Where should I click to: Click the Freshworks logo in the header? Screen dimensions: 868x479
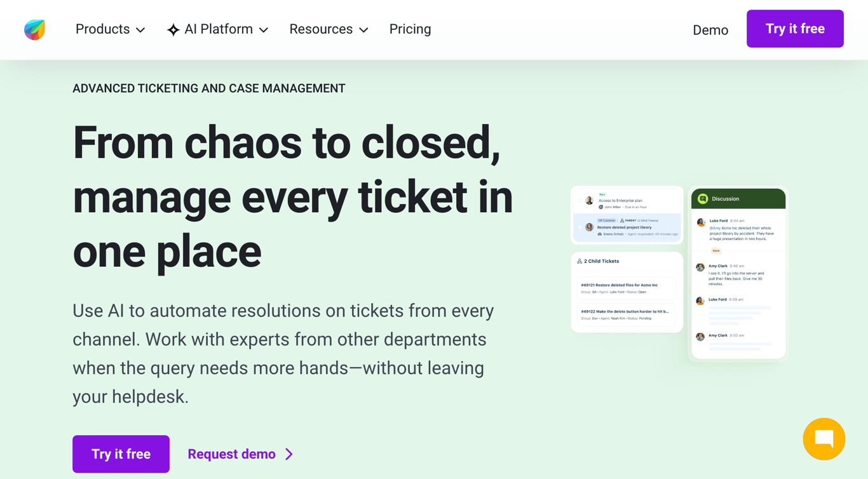pyautogui.click(x=34, y=29)
